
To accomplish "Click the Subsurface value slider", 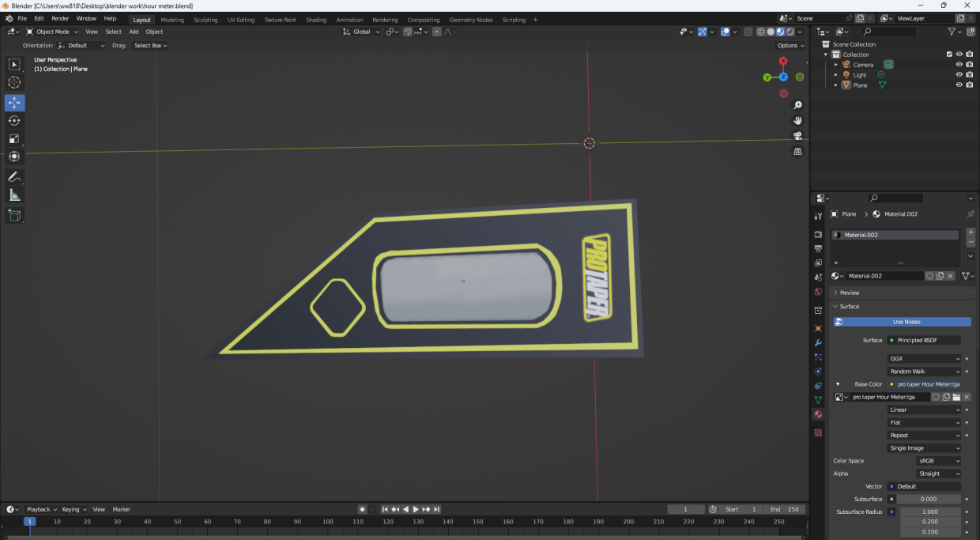I will (x=929, y=499).
